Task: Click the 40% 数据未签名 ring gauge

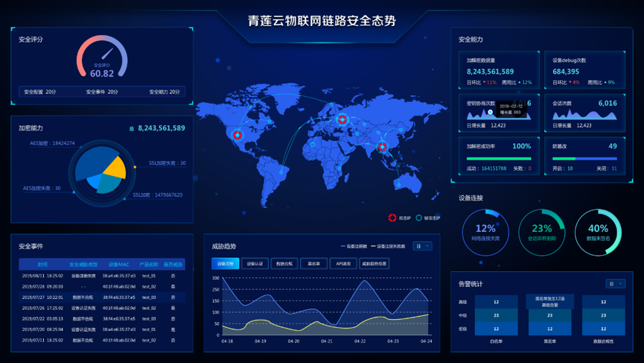Action: pos(598,233)
